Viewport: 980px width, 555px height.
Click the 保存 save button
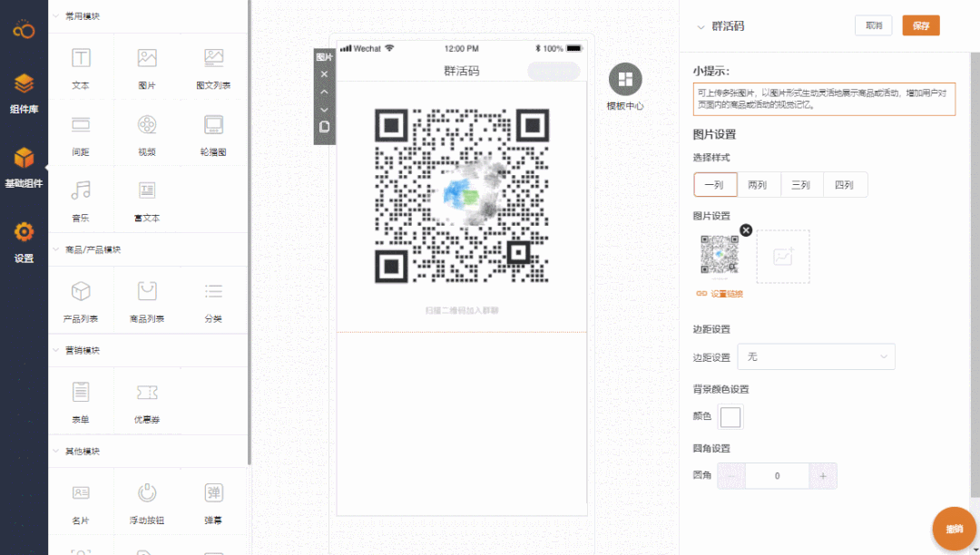click(x=920, y=25)
